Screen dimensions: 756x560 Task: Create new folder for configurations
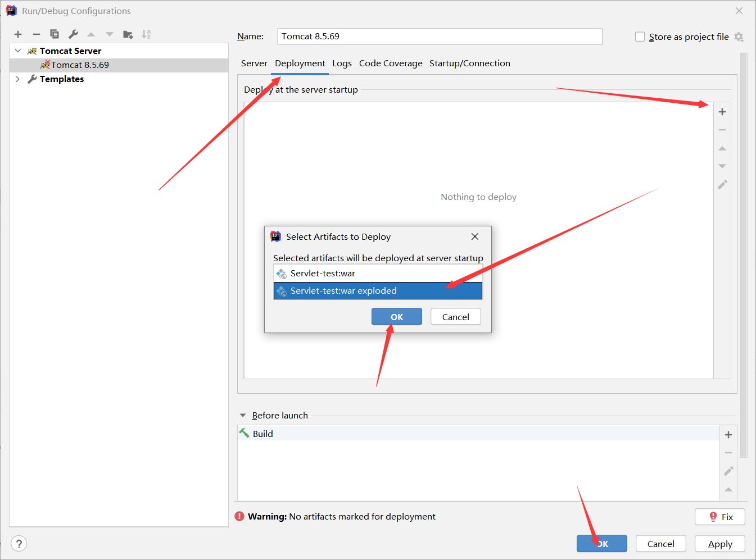(x=128, y=34)
